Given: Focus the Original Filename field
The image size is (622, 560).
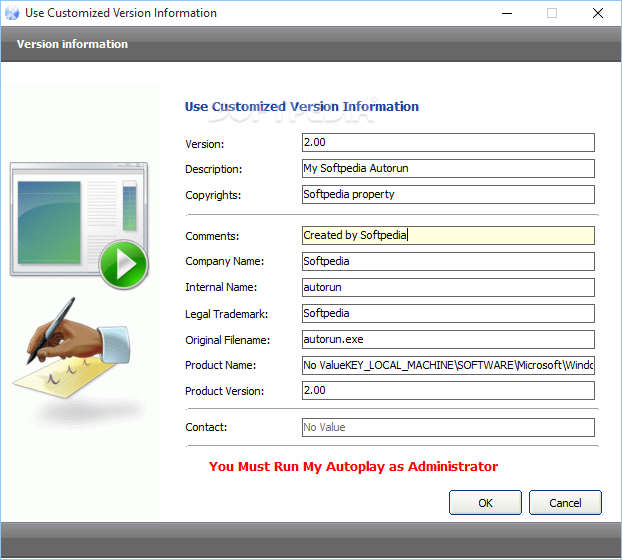Looking at the screenshot, I should click(x=448, y=339).
